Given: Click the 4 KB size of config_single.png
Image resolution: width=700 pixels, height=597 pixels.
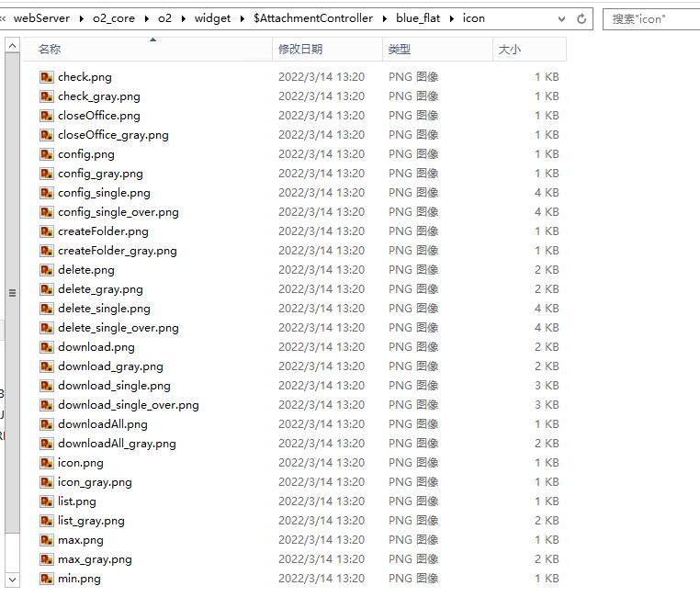Looking at the screenshot, I should tap(547, 193).
